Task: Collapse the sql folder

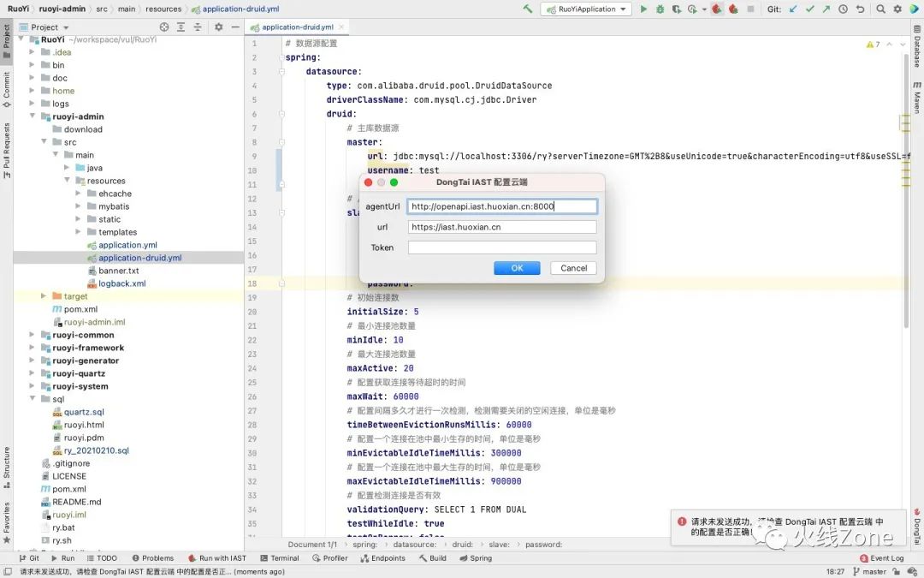Action: 33,399
